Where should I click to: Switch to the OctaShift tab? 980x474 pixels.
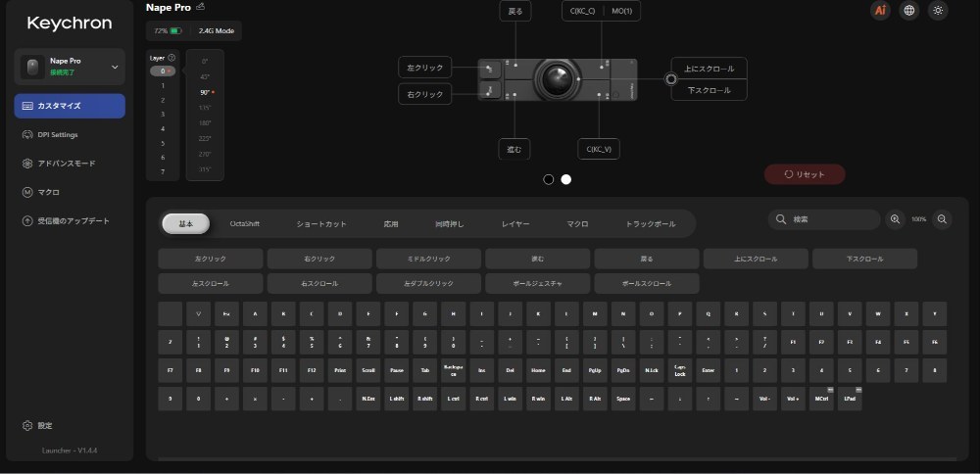(x=244, y=223)
